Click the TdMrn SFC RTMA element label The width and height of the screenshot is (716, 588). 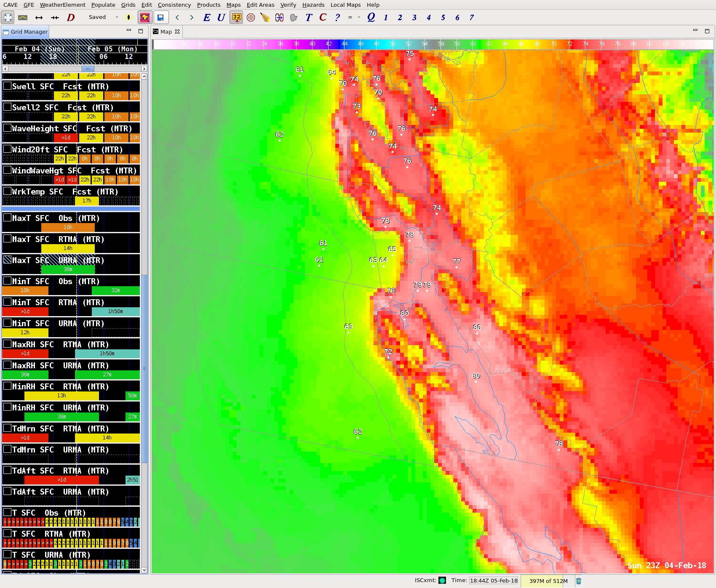(x=60, y=428)
